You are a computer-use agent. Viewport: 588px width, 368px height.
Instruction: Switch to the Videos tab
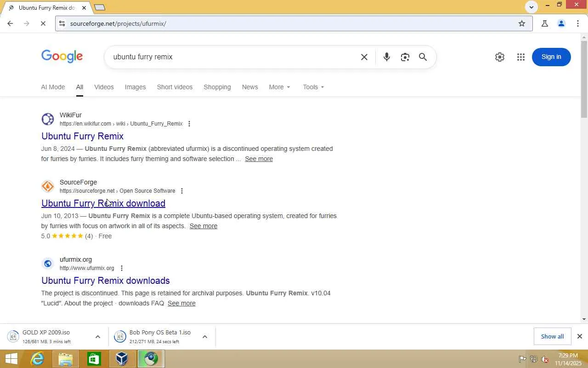(104, 87)
